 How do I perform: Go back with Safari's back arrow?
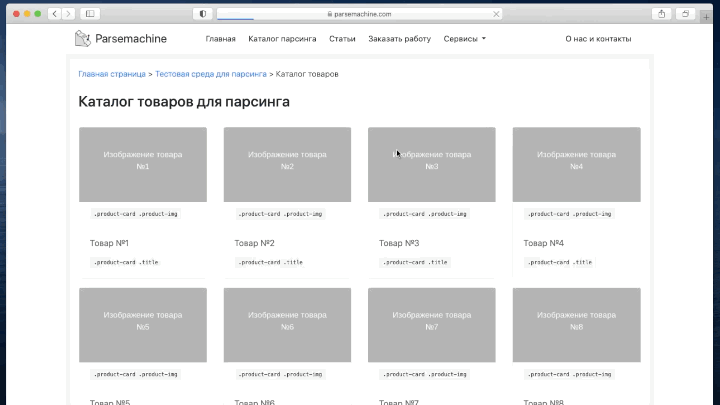coord(55,14)
